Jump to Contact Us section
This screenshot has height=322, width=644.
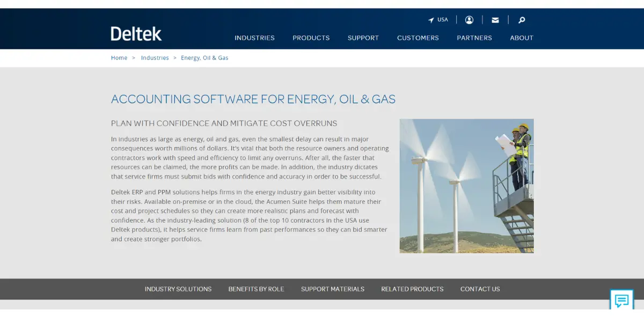click(x=480, y=289)
